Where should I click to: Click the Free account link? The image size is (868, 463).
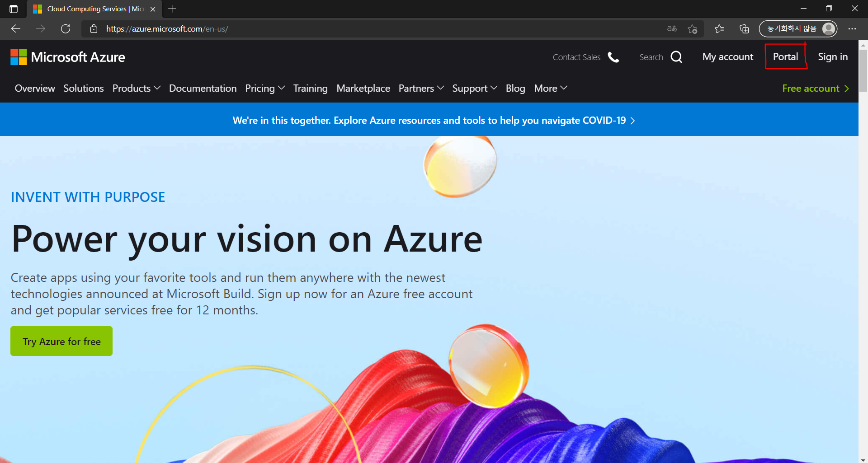click(816, 89)
